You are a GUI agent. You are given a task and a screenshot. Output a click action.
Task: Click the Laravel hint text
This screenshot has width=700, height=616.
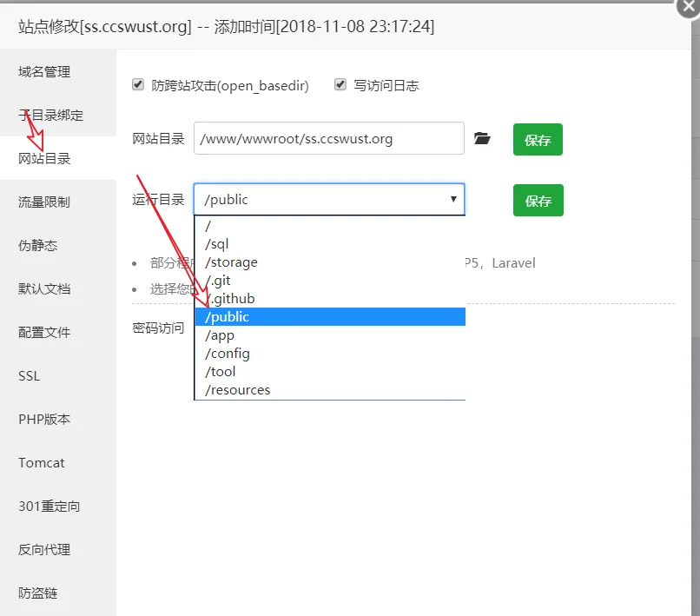[x=513, y=263]
